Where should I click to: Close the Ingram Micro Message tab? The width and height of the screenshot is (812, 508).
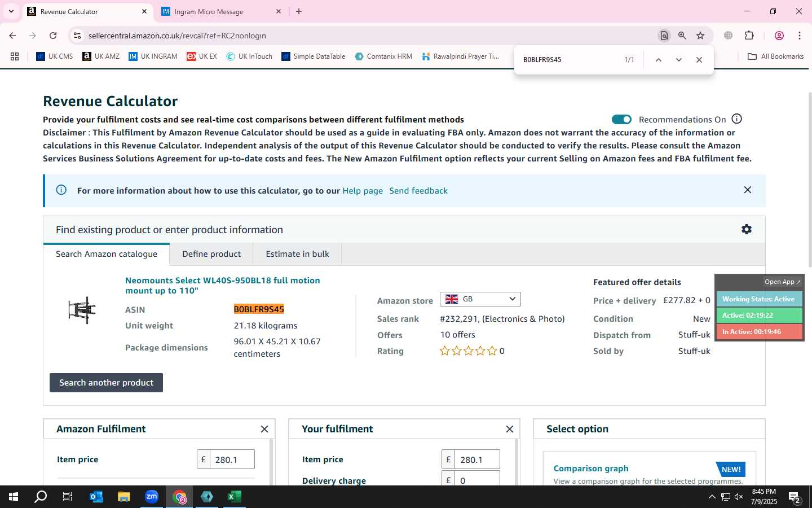pos(279,11)
